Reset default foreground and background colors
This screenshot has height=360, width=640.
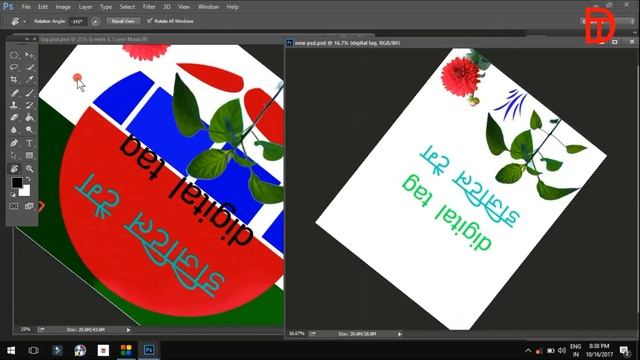pyautogui.click(x=13, y=195)
